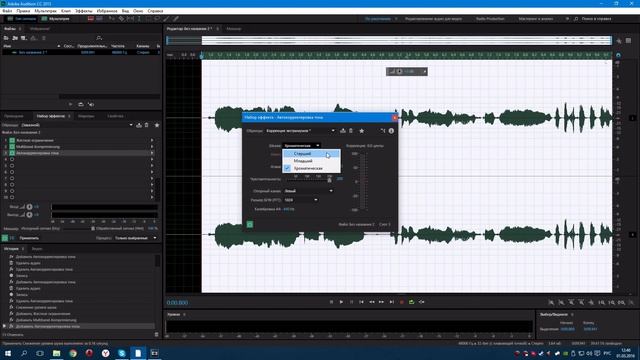This screenshot has width=640, height=360.
Task: Open the Файл menu
Action: (x=7, y=11)
